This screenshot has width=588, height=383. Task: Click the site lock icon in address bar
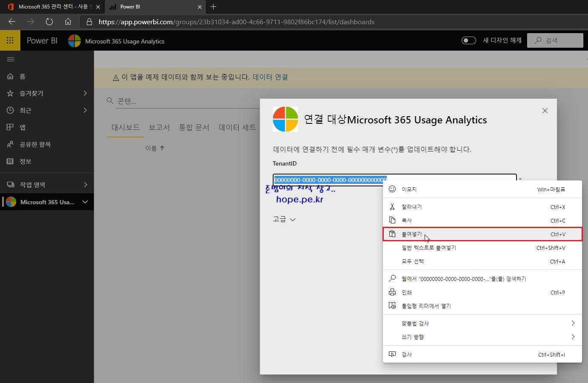(x=89, y=22)
